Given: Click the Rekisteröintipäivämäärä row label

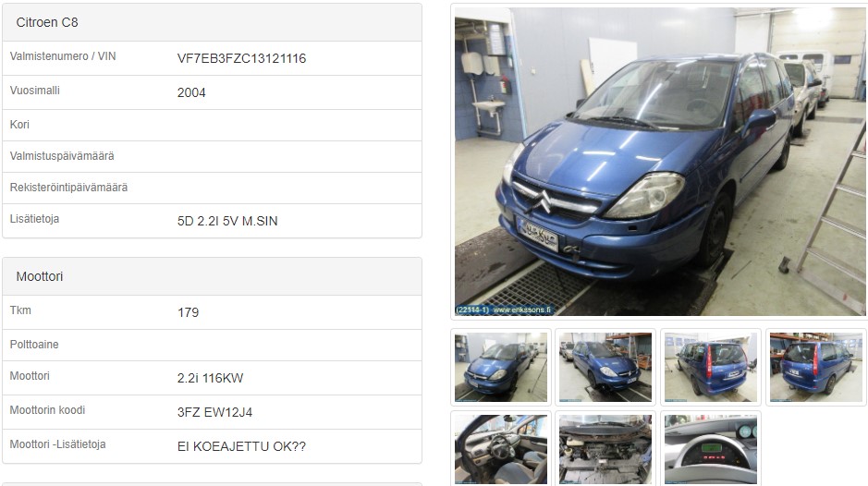Looking at the screenshot, I should (68, 188).
